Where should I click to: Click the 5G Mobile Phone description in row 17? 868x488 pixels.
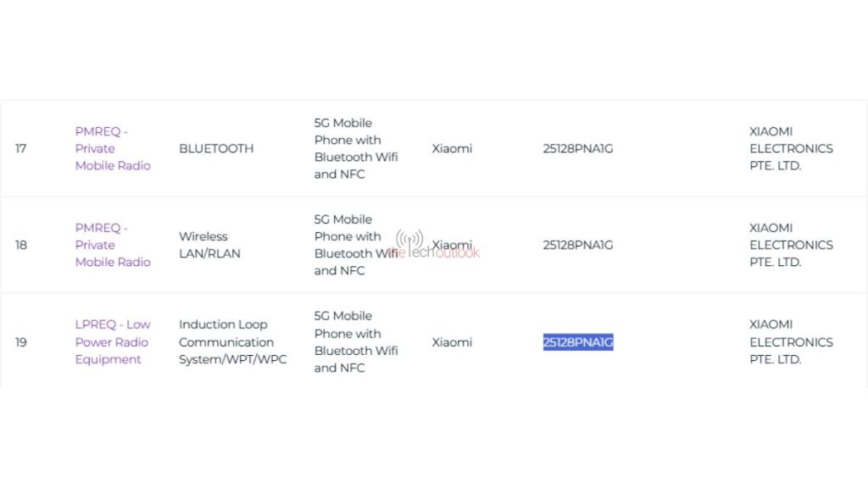tap(356, 148)
